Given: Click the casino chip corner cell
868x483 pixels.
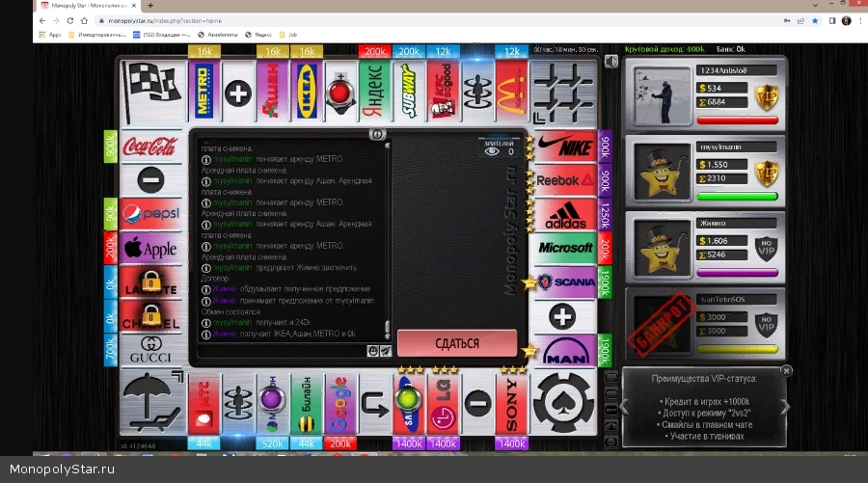Looking at the screenshot, I should (563, 403).
